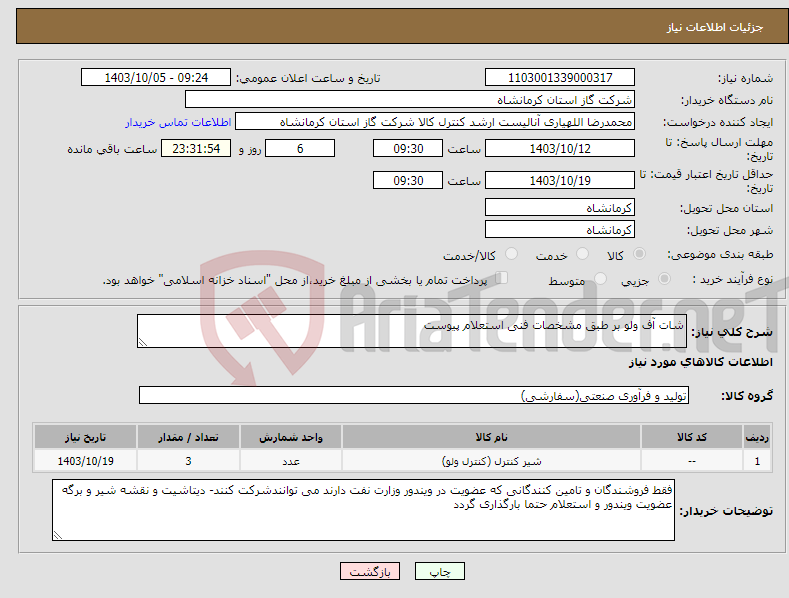Viewport: 789px width, 598px height.
Task: Click the اطلاعات کالاهای مورد نیاز heading
Action: [x=700, y=362]
